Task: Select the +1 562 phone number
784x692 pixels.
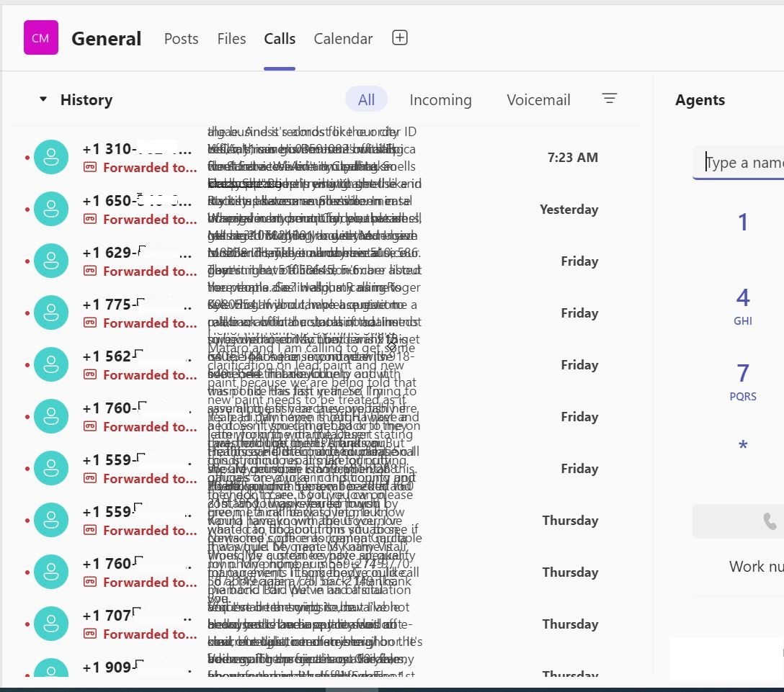Action: click(x=138, y=356)
